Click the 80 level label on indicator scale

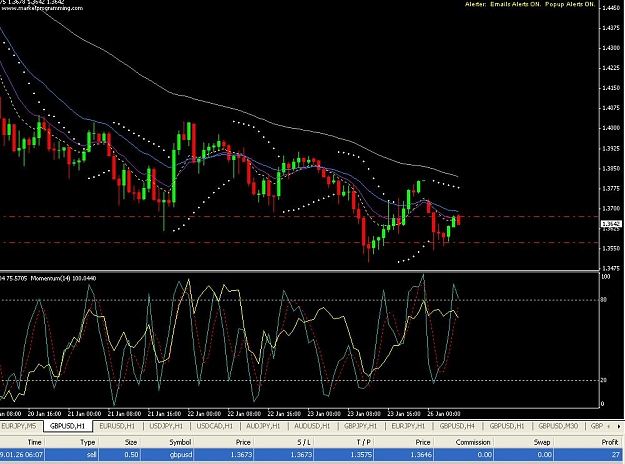click(x=604, y=300)
